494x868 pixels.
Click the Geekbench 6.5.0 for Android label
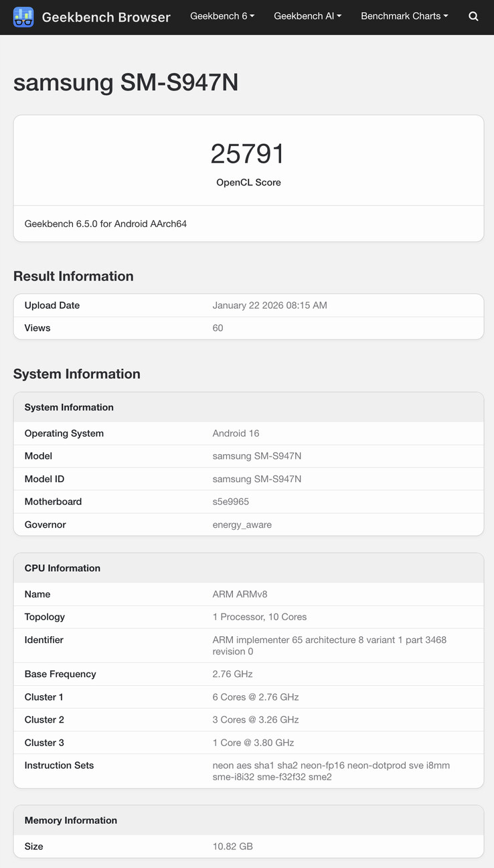104,224
